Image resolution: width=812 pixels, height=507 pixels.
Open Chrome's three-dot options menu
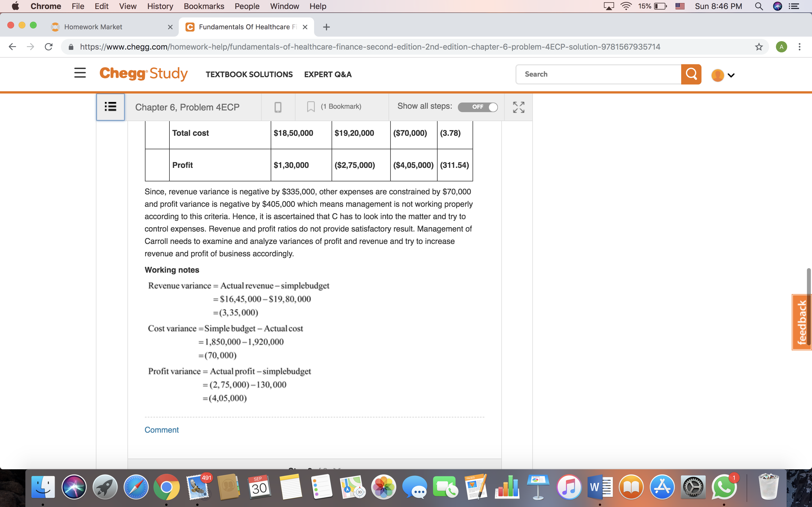coord(800,46)
